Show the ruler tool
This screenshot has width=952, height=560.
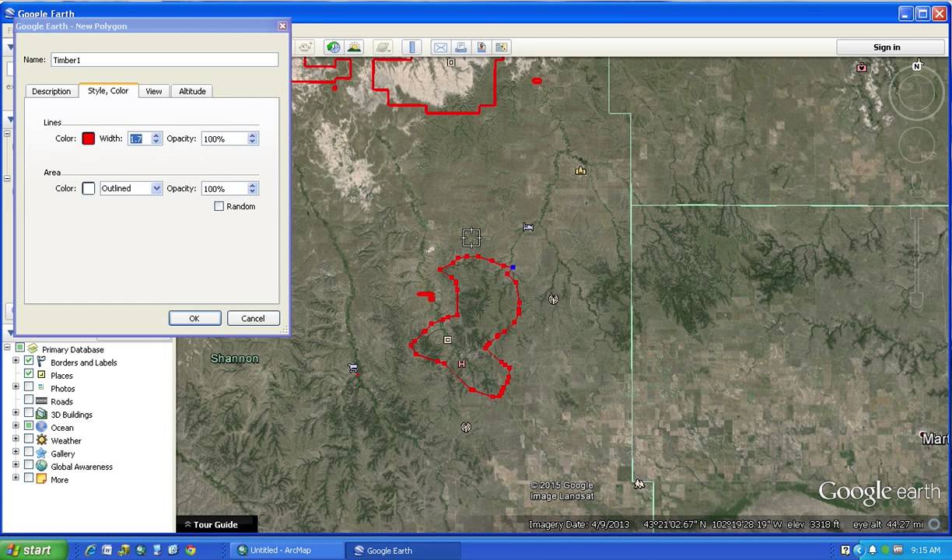[x=412, y=47]
